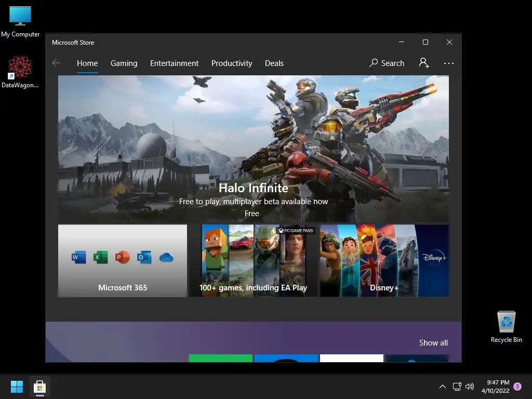Click the Disney+ logo on the tile

434,257
